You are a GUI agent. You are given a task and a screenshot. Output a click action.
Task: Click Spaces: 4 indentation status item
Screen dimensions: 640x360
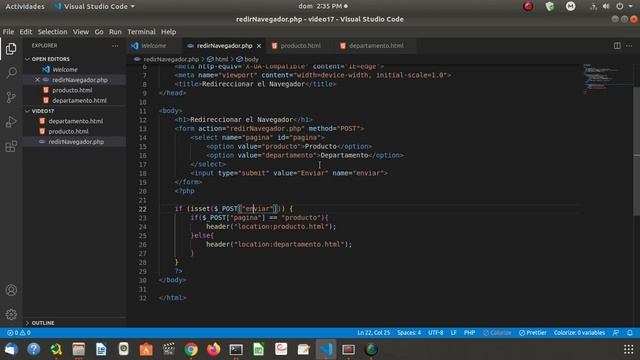click(x=409, y=333)
